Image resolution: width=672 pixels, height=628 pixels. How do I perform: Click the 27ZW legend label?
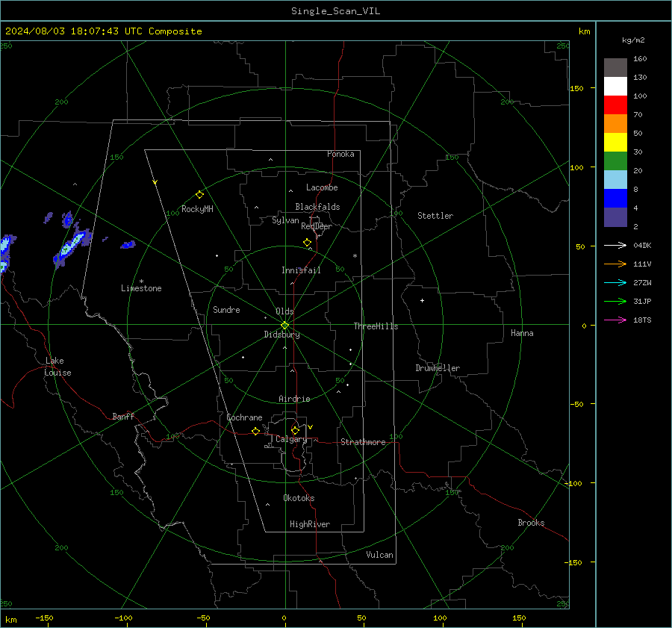642,282
